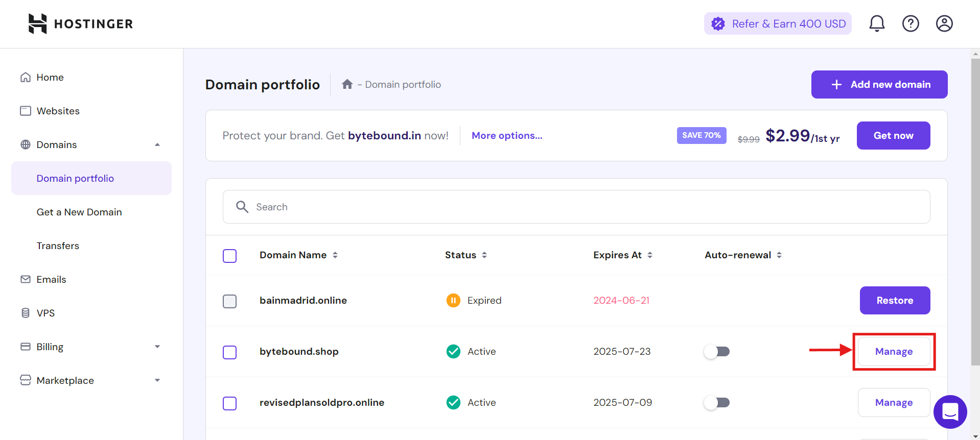Click the Home sidebar icon
980x440 pixels.
click(x=26, y=77)
